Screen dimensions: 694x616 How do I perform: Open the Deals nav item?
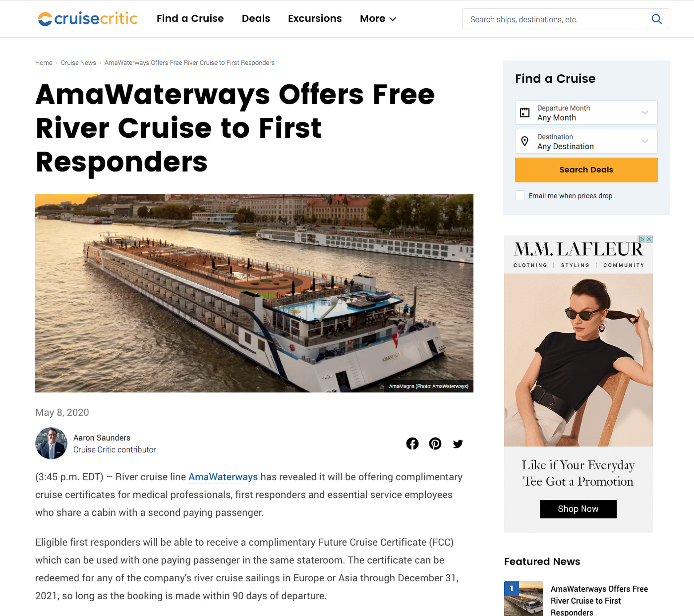tap(256, 18)
